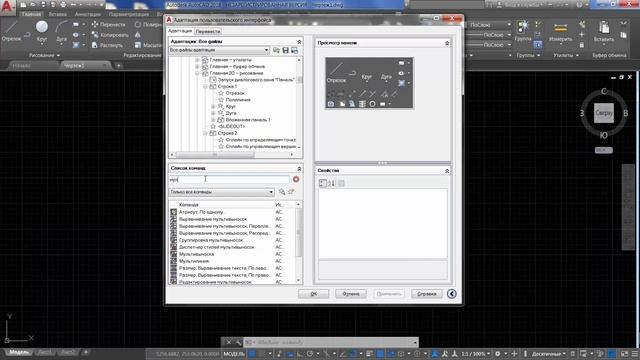Click the Копировать copy command in ribbon

coord(110,35)
